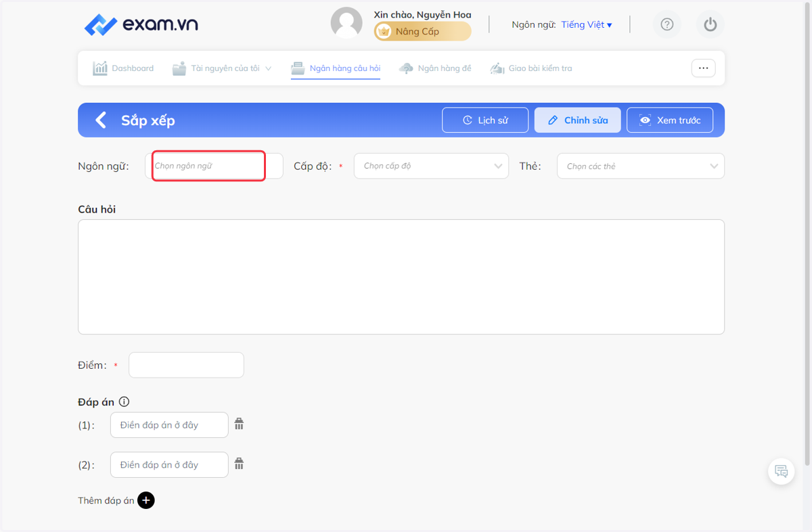
Task: Click the Lịch sử history button
Action: 485,120
